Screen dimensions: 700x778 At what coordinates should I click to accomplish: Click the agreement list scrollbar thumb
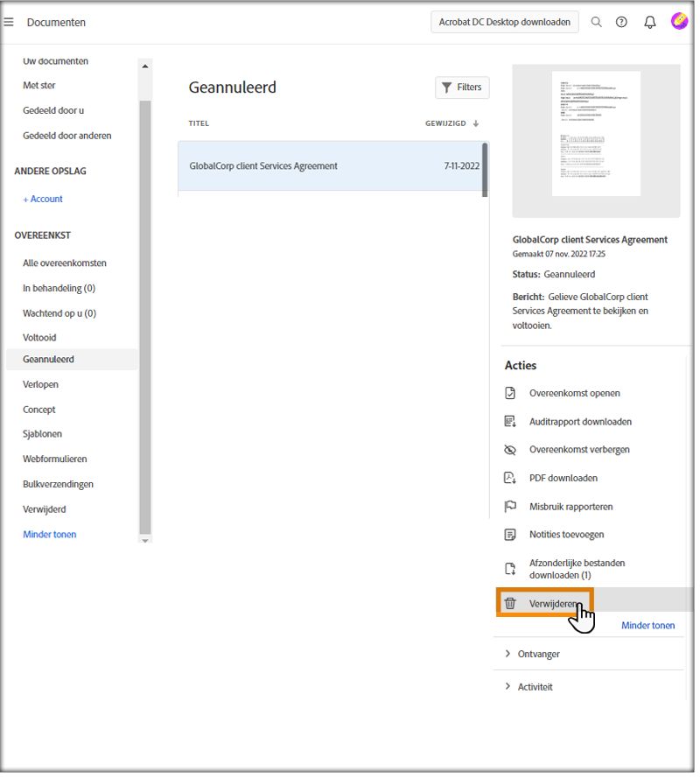(x=485, y=170)
